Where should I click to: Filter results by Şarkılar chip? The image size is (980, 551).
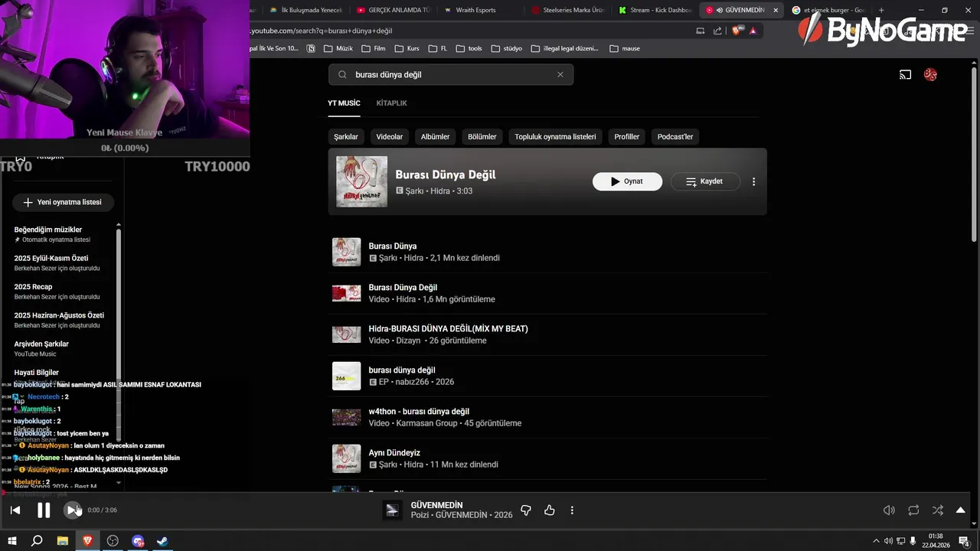pyautogui.click(x=346, y=136)
